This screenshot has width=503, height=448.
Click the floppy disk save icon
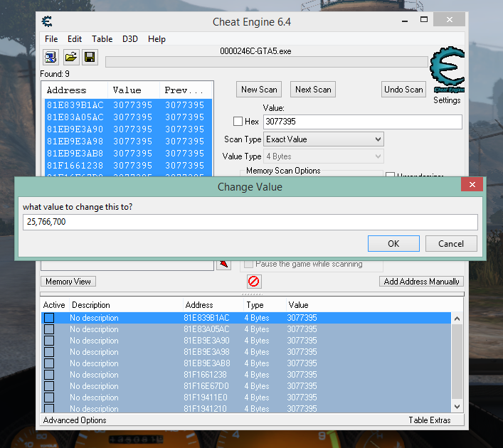[90, 57]
